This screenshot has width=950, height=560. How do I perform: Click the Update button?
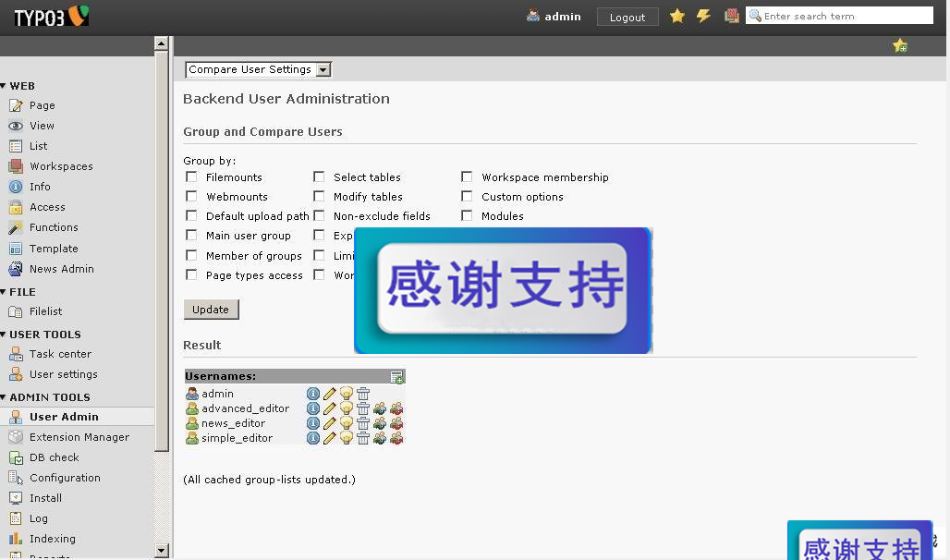click(211, 309)
